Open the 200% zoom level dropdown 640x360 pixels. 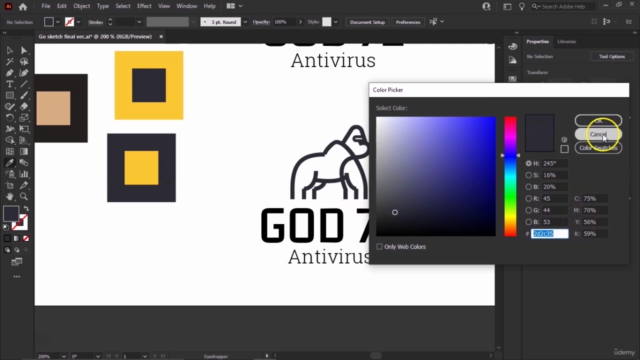pos(64,356)
